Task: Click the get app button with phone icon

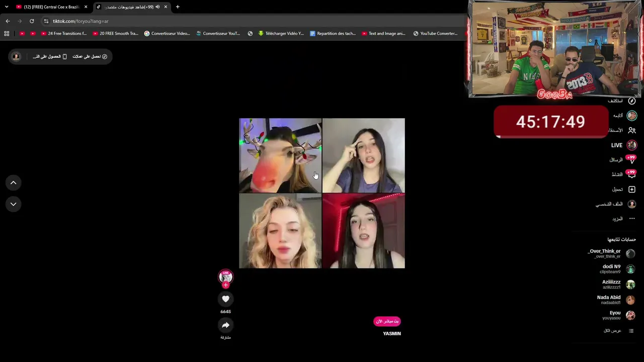Action: (50, 57)
